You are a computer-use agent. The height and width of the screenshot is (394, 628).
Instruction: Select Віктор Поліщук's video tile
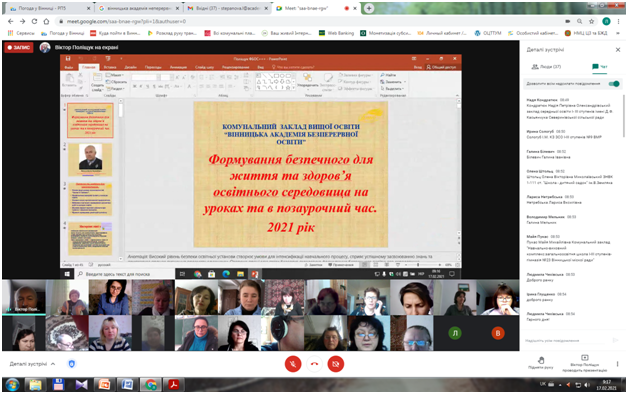[24, 298]
